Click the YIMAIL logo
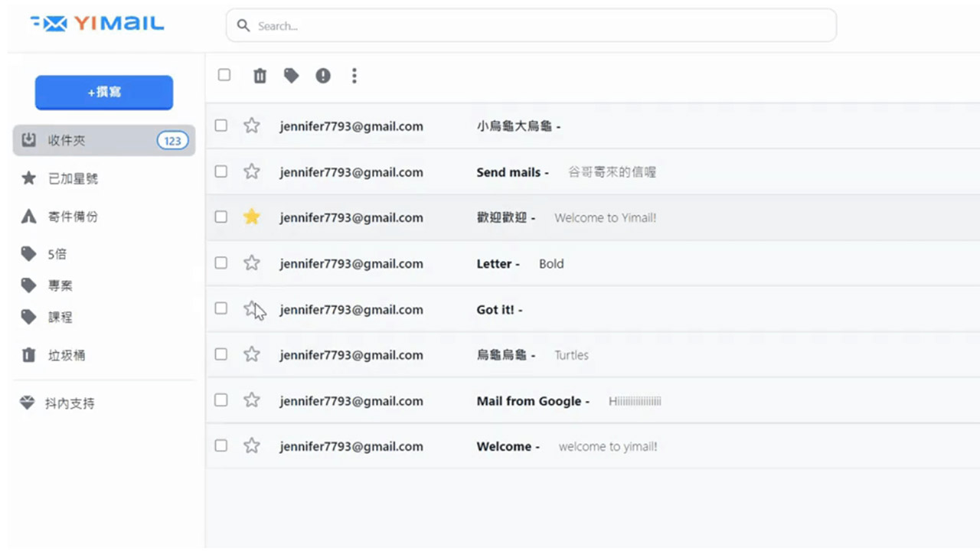This screenshot has height=551, width=980. [97, 24]
